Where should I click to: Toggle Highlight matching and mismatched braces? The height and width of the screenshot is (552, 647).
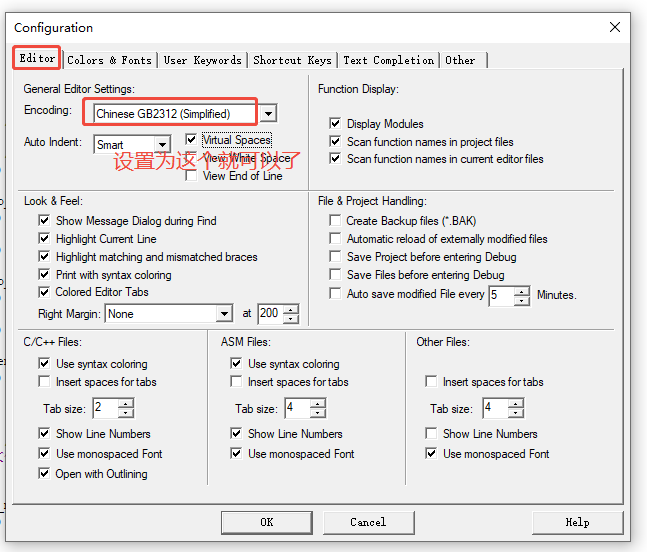[44, 257]
